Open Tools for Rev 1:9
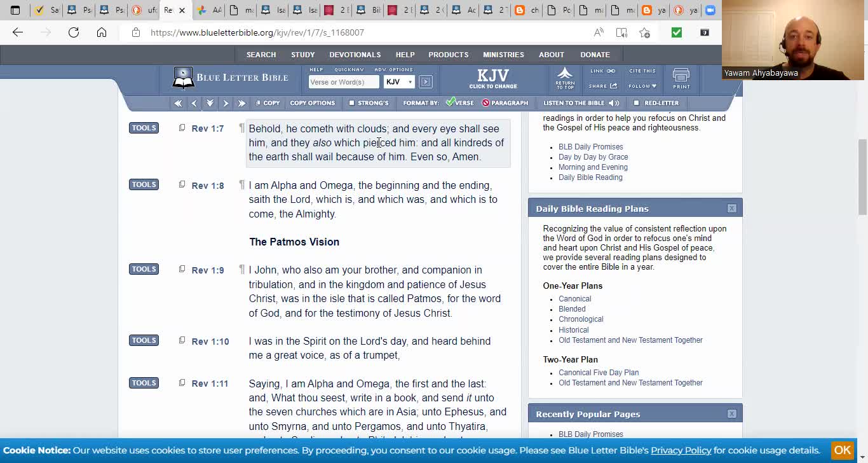This screenshot has width=868, height=463. [144, 269]
